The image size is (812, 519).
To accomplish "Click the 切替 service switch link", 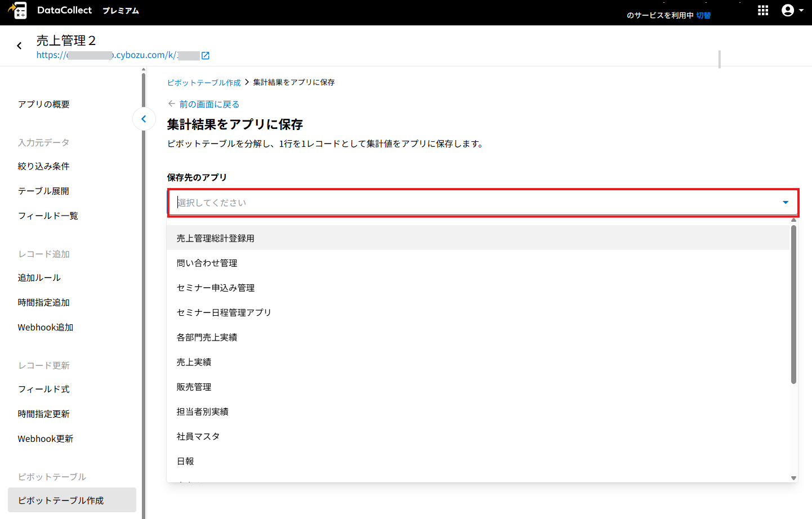I will click(x=703, y=15).
